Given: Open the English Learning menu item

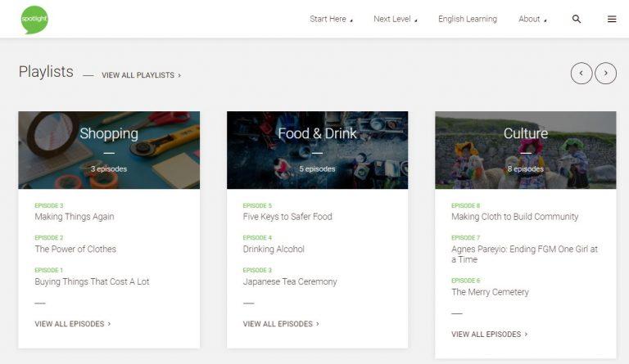Looking at the screenshot, I should 468,19.
